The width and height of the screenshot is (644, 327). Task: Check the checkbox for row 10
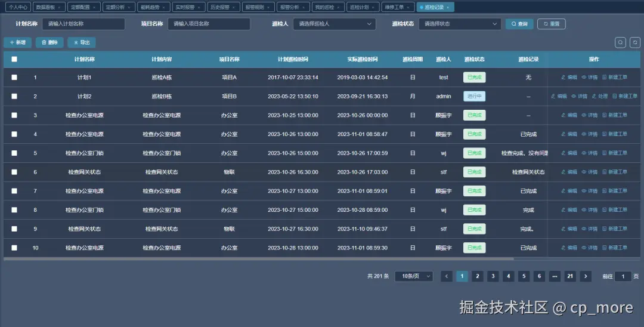click(14, 247)
